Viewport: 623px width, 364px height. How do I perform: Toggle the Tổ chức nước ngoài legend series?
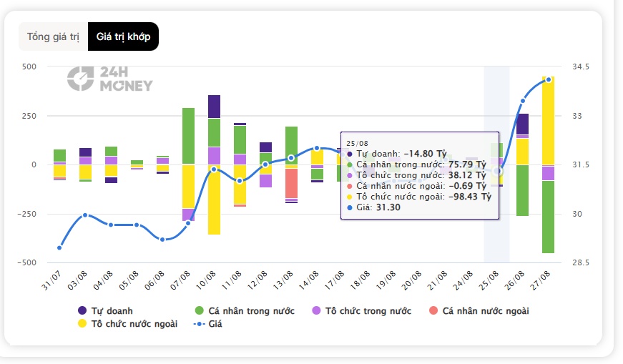click(127, 324)
